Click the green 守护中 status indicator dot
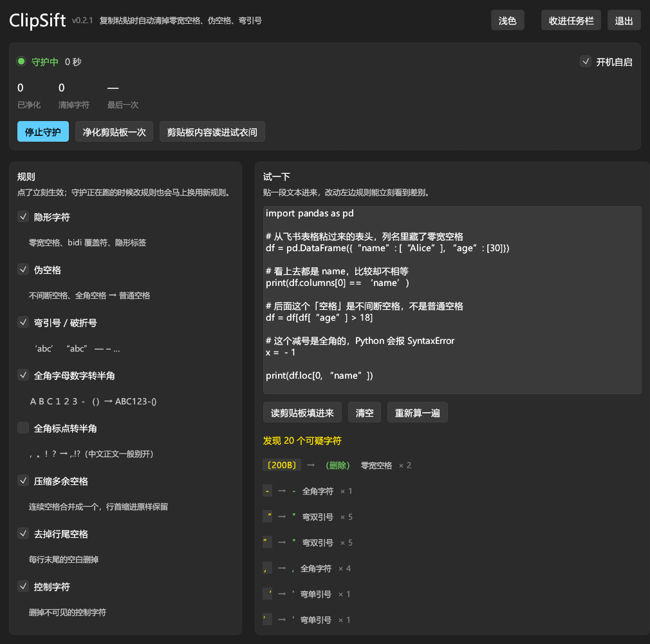 [21, 61]
